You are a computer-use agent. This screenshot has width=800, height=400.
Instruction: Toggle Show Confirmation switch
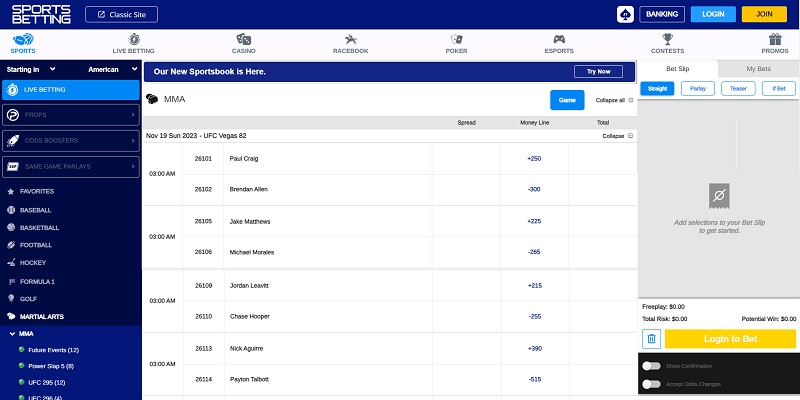pyautogui.click(x=652, y=366)
